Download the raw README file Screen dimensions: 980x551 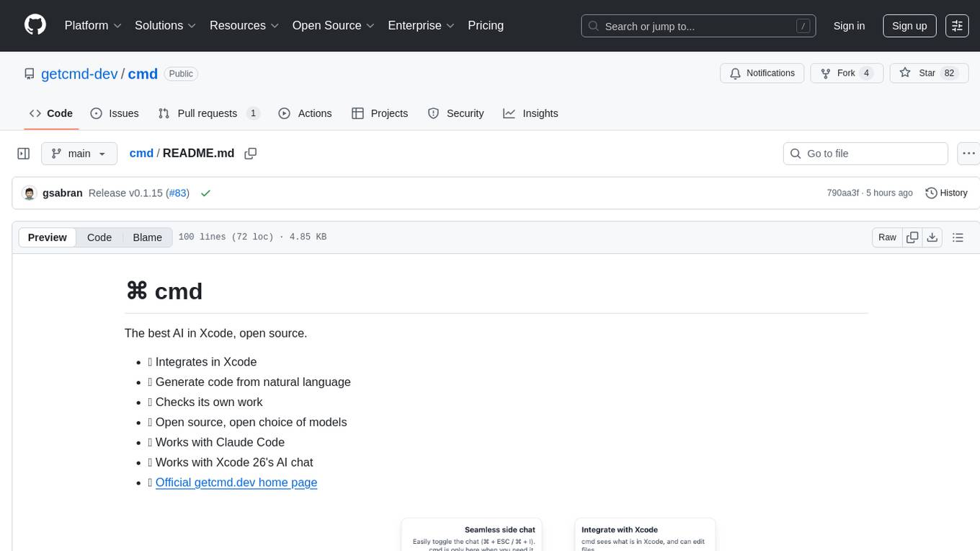[x=932, y=237]
